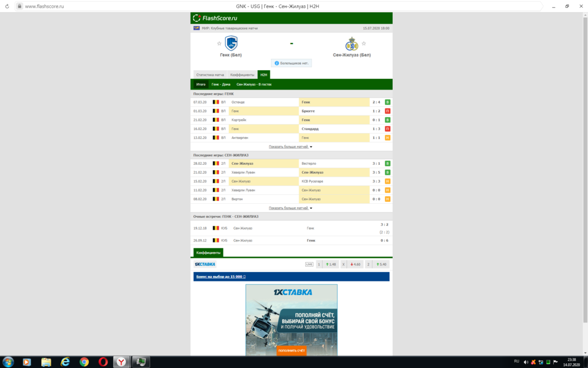
Task: Click Стандард in the 16.02.20 match row
Action: pos(310,129)
